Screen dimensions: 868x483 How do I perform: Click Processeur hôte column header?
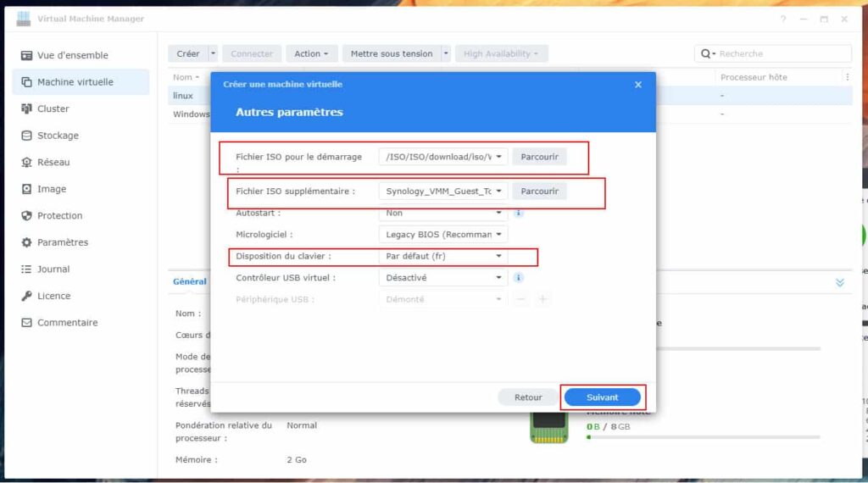(754, 77)
